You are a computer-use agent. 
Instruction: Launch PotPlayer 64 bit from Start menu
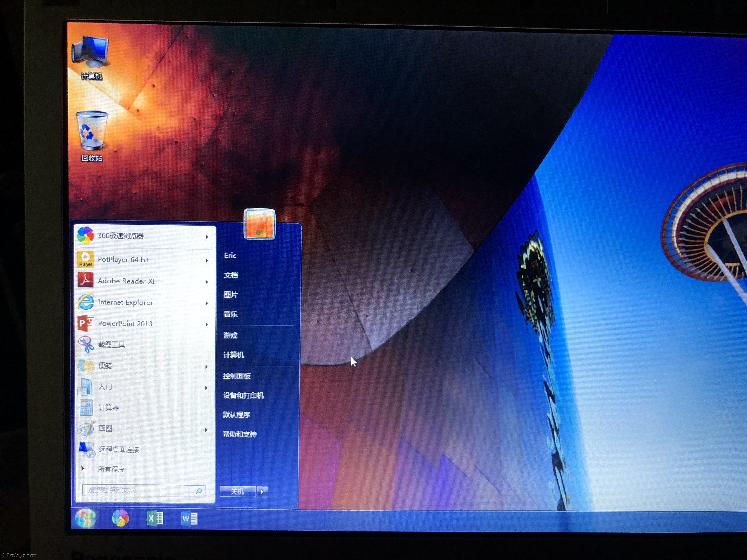(123, 260)
